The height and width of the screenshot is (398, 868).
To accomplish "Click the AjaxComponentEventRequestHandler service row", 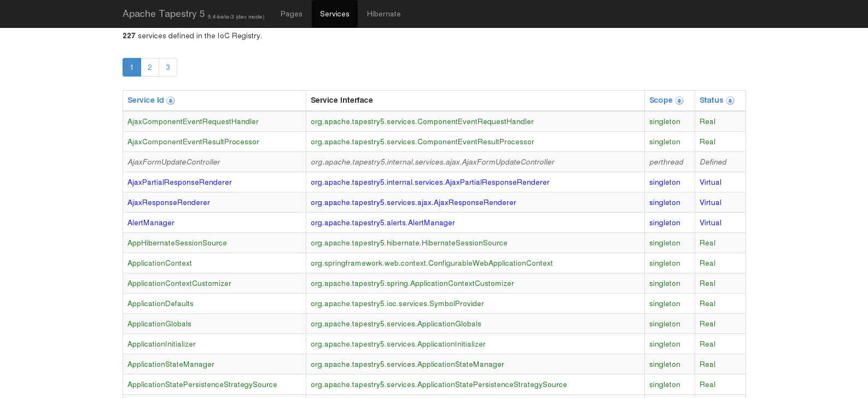I will coord(193,121).
